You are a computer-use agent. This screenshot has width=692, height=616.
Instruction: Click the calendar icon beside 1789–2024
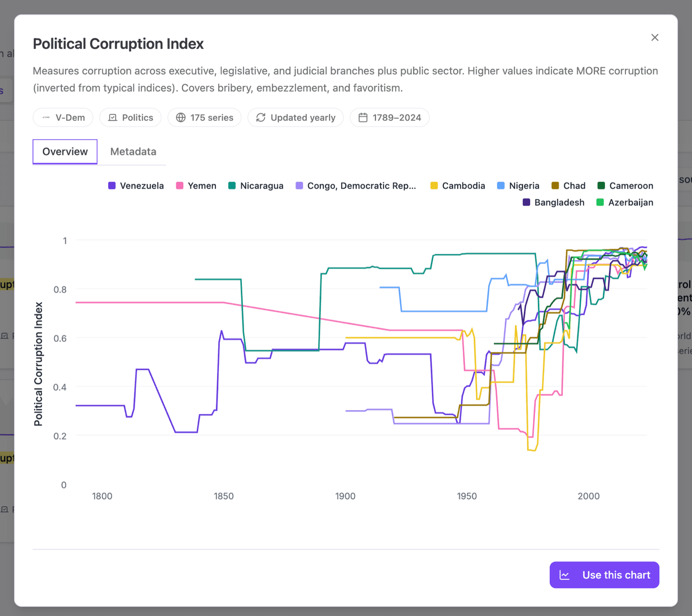pos(363,118)
